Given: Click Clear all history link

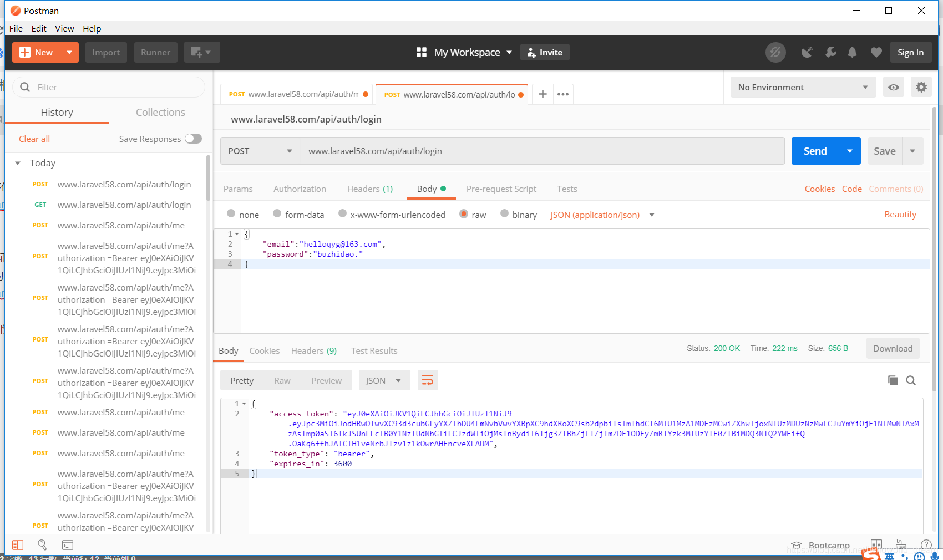Looking at the screenshot, I should click(x=34, y=139).
